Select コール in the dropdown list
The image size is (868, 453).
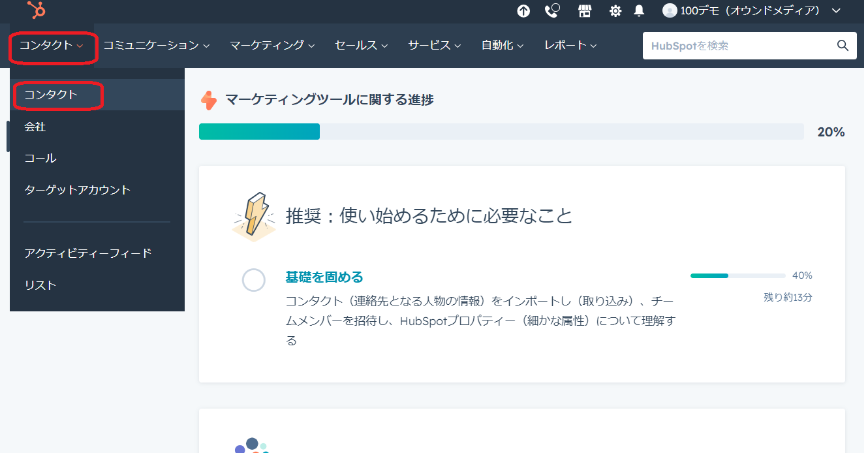[97, 158]
